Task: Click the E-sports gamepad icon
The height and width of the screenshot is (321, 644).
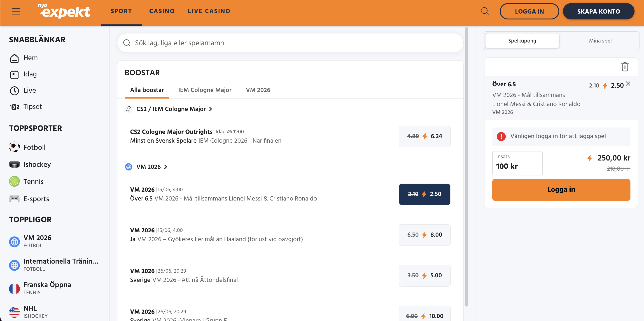Action: click(14, 198)
